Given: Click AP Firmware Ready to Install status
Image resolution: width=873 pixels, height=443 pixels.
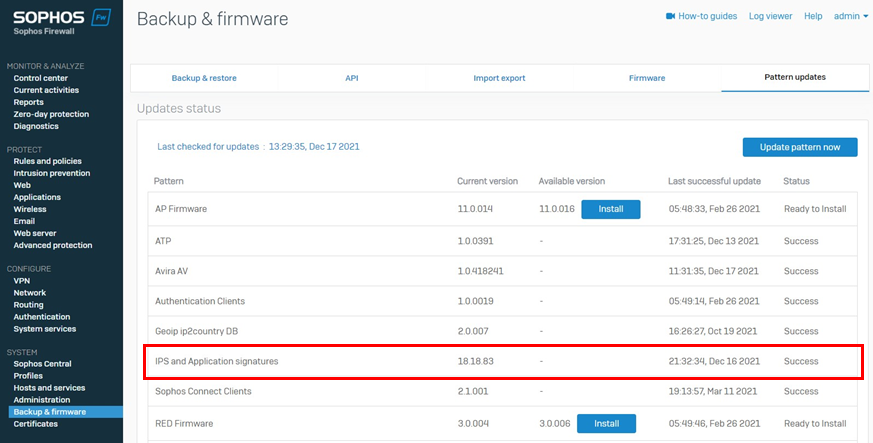Looking at the screenshot, I should click(815, 209).
